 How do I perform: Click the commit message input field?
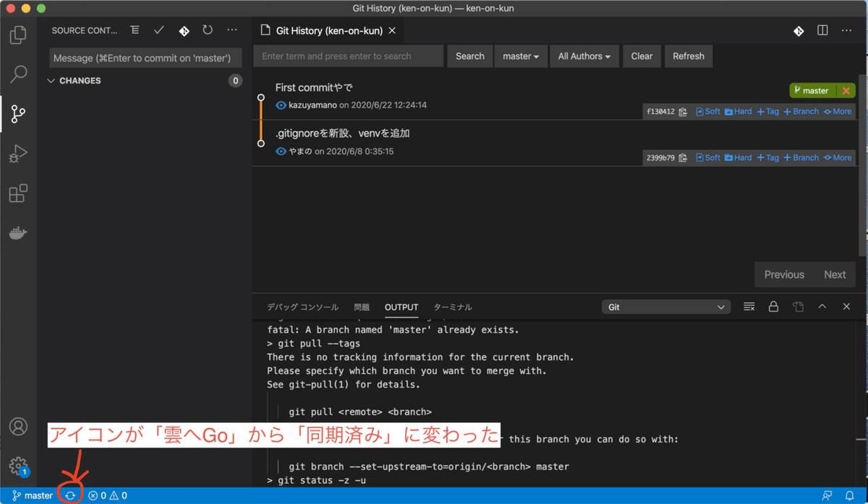[145, 58]
